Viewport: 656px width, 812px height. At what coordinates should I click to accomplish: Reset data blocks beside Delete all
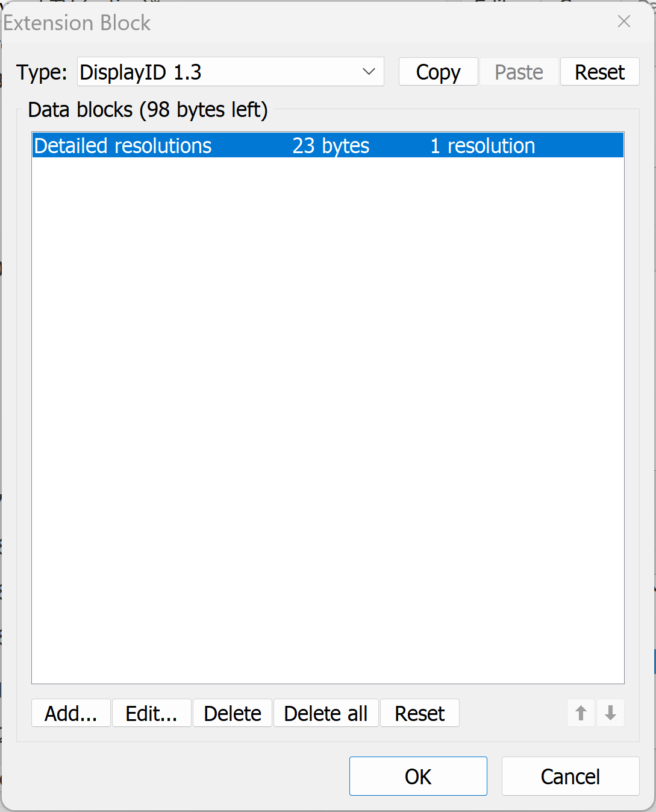[x=420, y=713]
